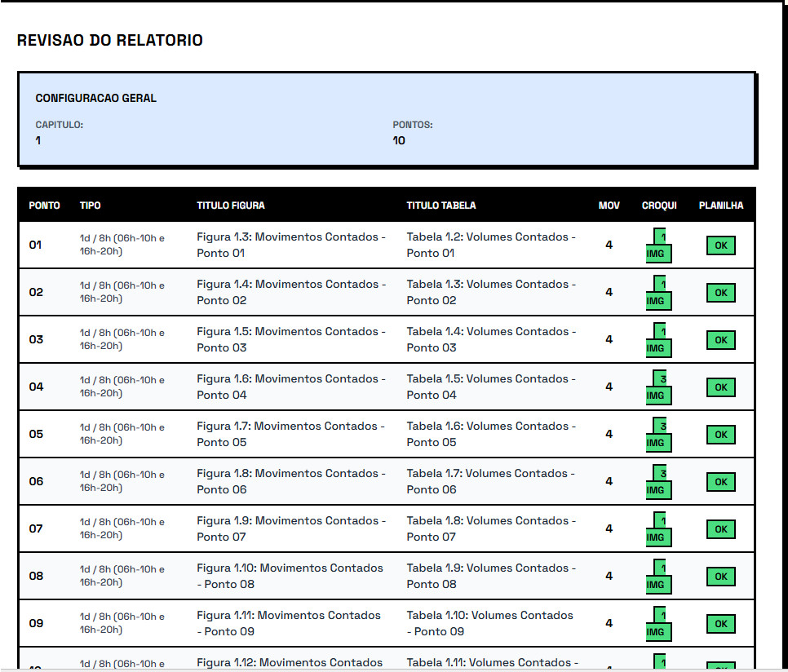Click the TITULO TABELA column header
788x672 pixels.
coord(440,206)
